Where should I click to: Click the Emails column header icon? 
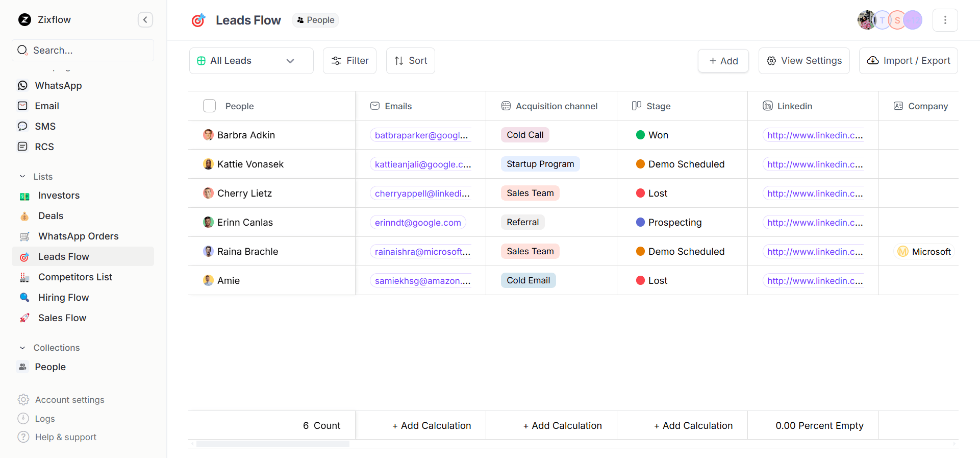pos(375,106)
